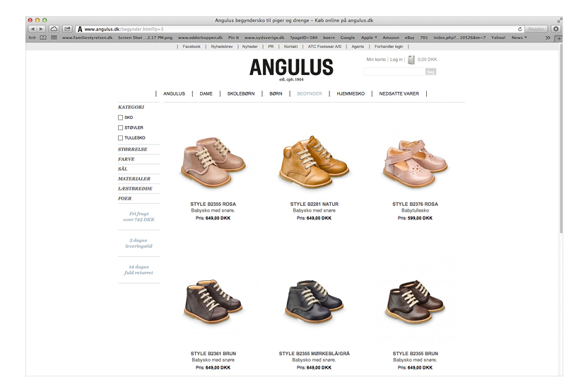Open the Share button in Safari's toolbar
Viewport: 588px width, 392px height.
[67, 29]
